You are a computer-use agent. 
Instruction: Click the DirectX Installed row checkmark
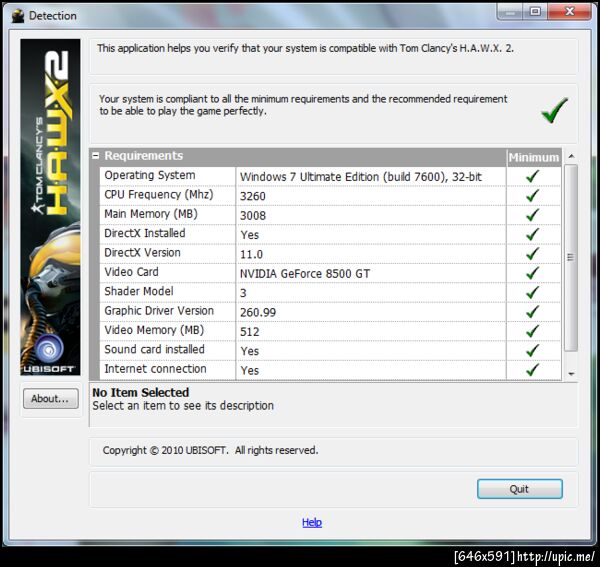[x=532, y=234]
